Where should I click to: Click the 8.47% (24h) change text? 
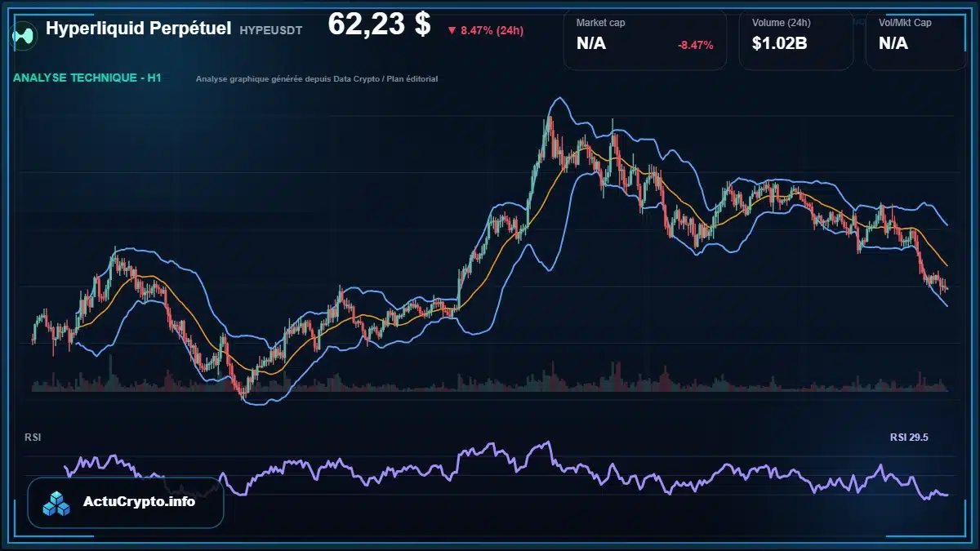click(x=492, y=30)
